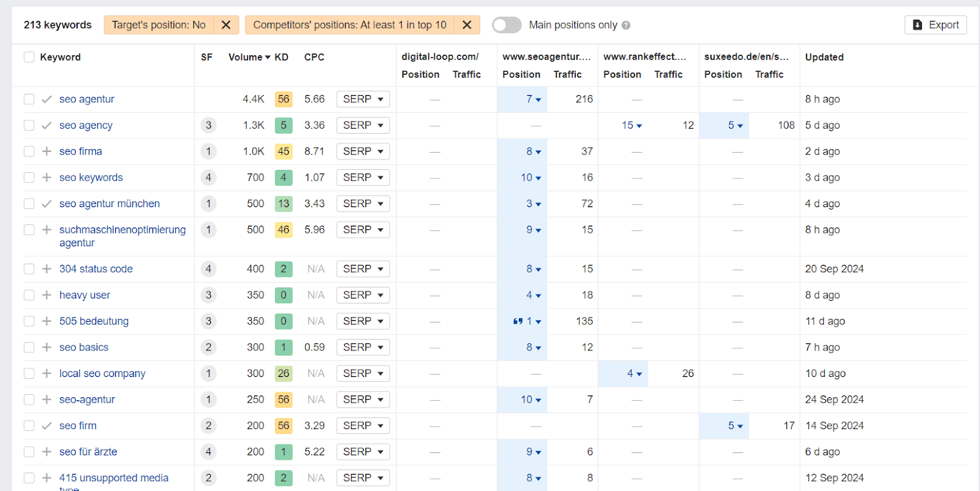980x491 pixels.
Task: Click the Competitors' positions filter chip
Action: [350, 25]
